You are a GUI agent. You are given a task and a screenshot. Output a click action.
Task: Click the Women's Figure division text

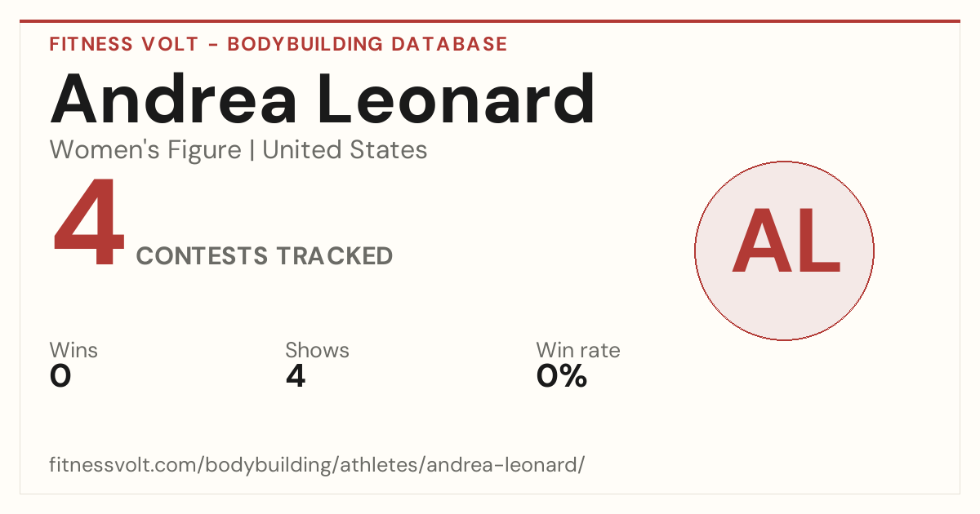tap(145, 150)
